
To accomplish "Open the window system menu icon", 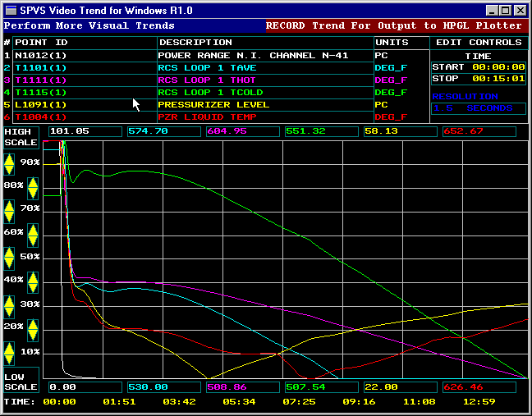I will pyautogui.click(x=11, y=11).
